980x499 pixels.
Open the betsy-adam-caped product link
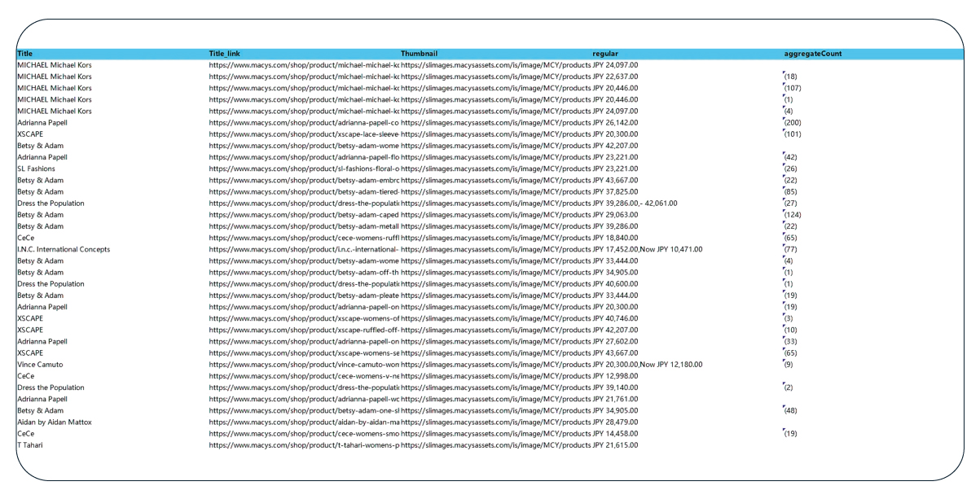304,215
